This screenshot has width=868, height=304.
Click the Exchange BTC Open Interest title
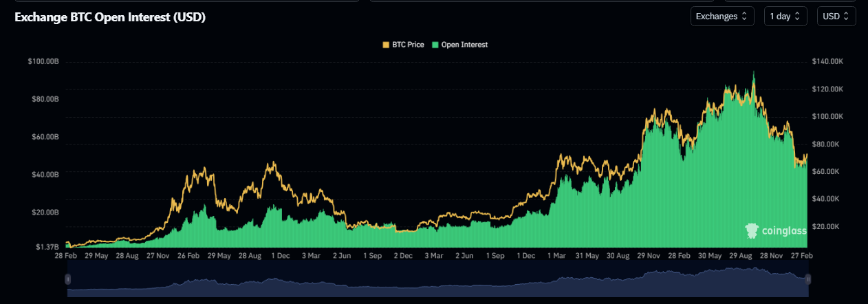pyautogui.click(x=110, y=17)
